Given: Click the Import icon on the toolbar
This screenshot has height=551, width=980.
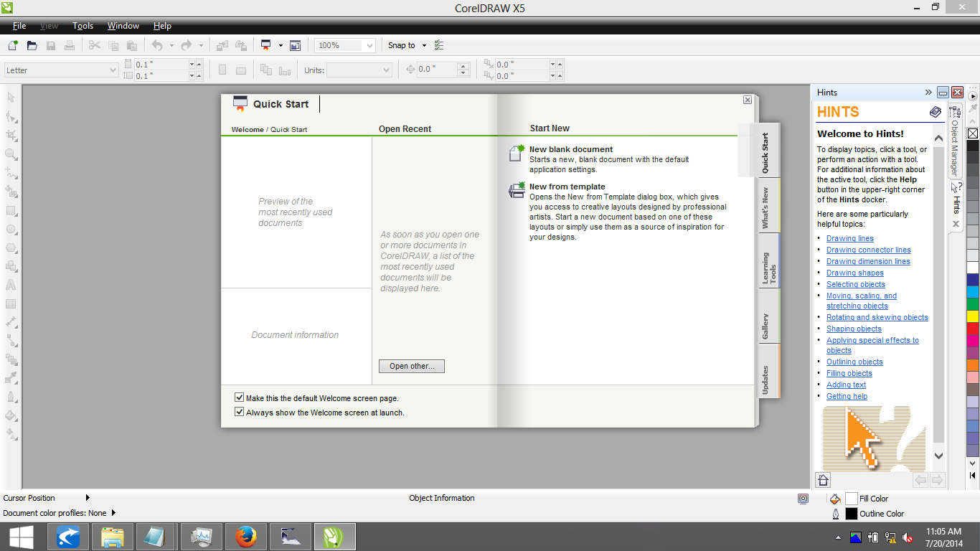Looking at the screenshot, I should 221,44.
